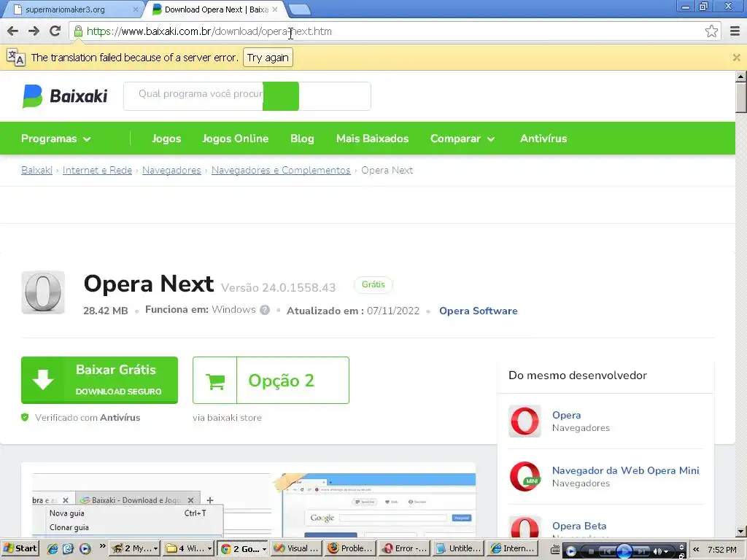The width and height of the screenshot is (747, 560).
Task: Reload the page with the refresh icon
Action: 55,31
